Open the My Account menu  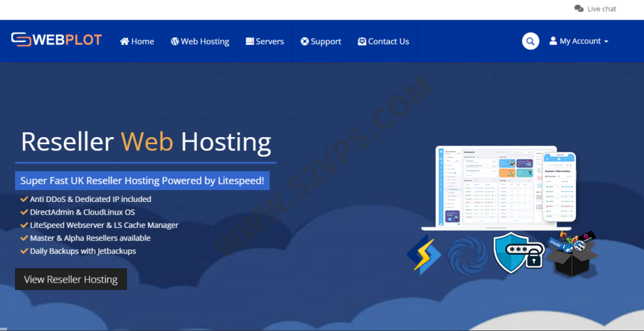tap(579, 41)
